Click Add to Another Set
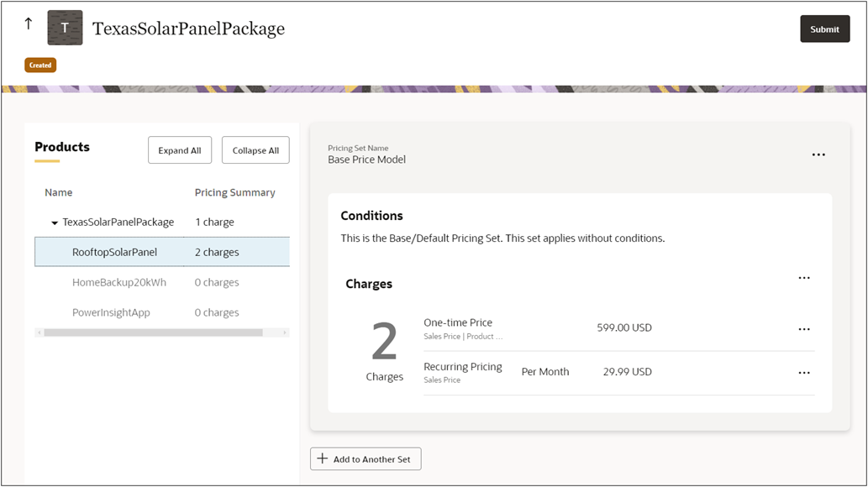Viewport: 868px width, 487px height. click(366, 458)
